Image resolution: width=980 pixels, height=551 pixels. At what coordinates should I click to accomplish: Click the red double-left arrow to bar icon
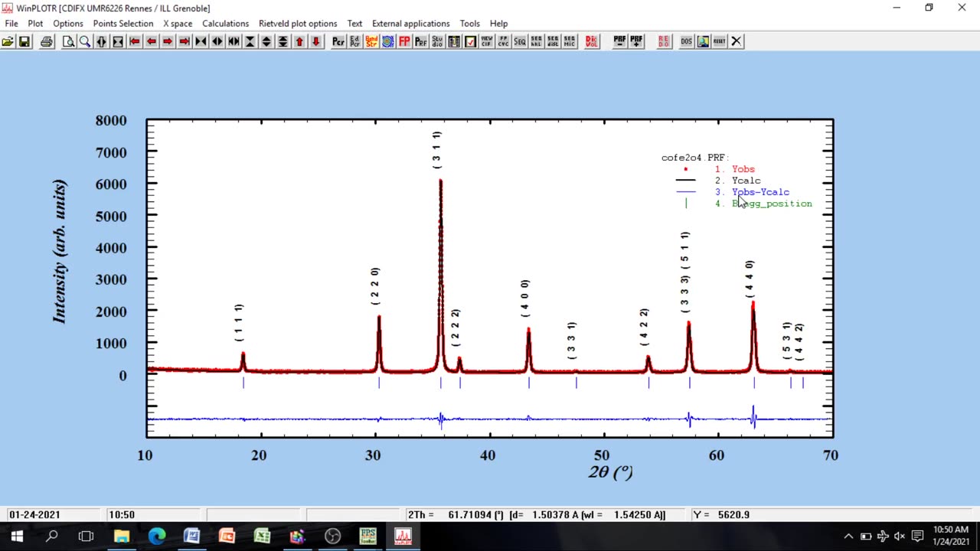click(135, 41)
